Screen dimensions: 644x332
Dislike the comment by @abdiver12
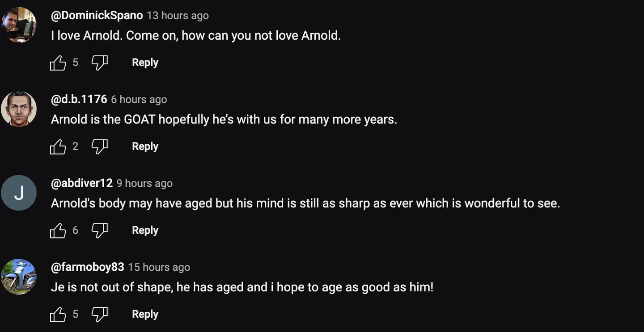(99, 231)
